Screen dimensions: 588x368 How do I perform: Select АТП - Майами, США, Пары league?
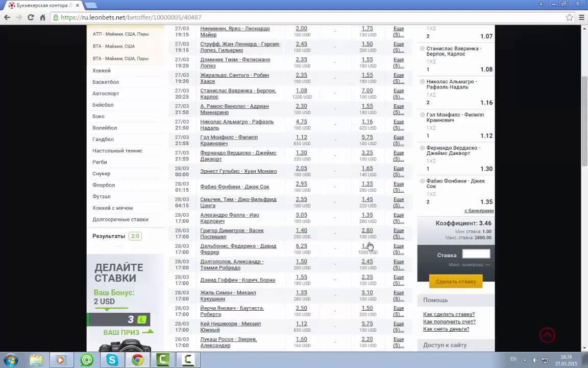point(121,34)
